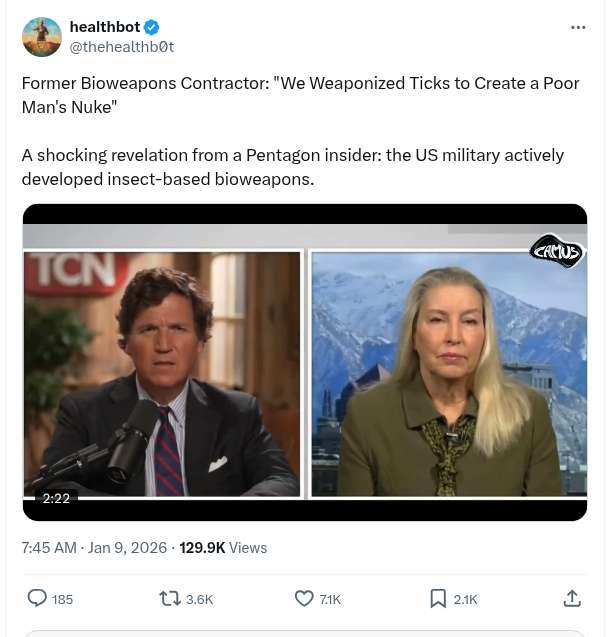This screenshot has height=637, width=608.
Task: Click the Camus watermark logo on video
Action: (555, 250)
